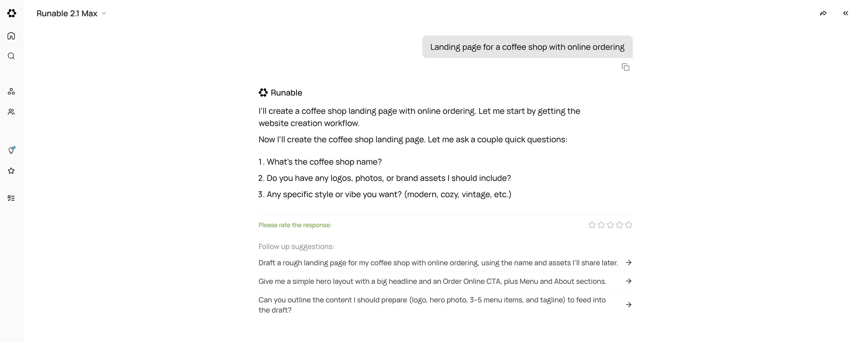
Task: Open the Home icon in the sidebar
Action: (11, 36)
